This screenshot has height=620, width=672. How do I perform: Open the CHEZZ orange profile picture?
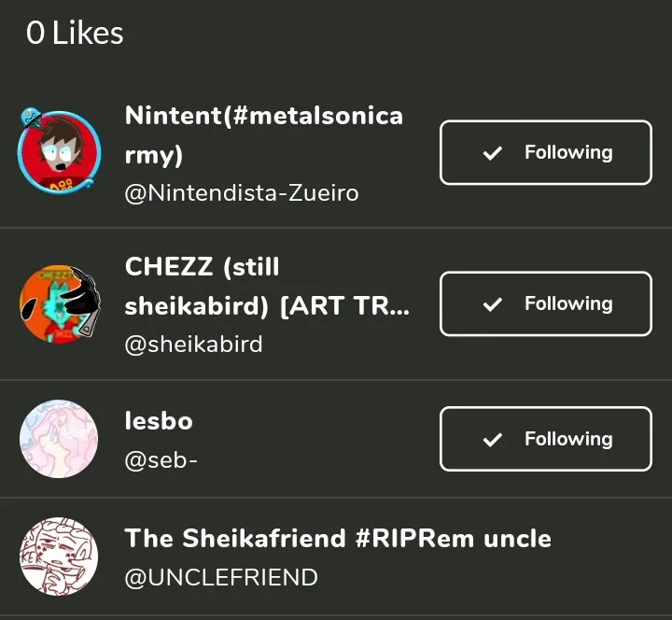(x=59, y=303)
